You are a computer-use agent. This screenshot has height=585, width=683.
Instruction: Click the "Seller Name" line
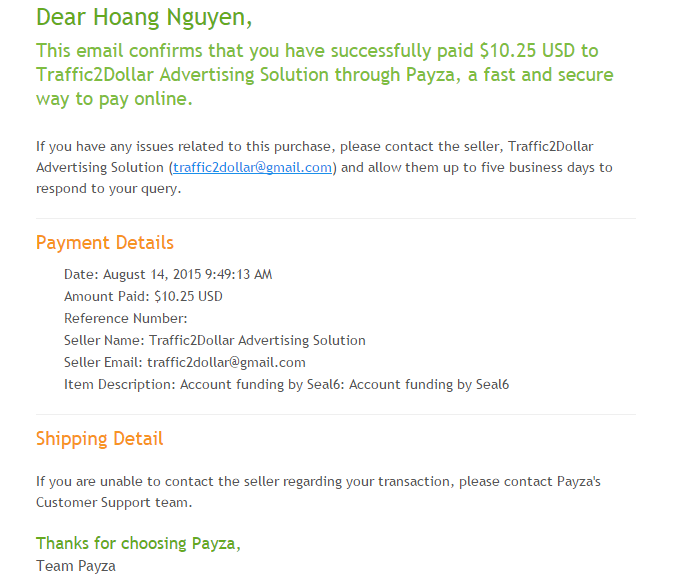coord(214,340)
